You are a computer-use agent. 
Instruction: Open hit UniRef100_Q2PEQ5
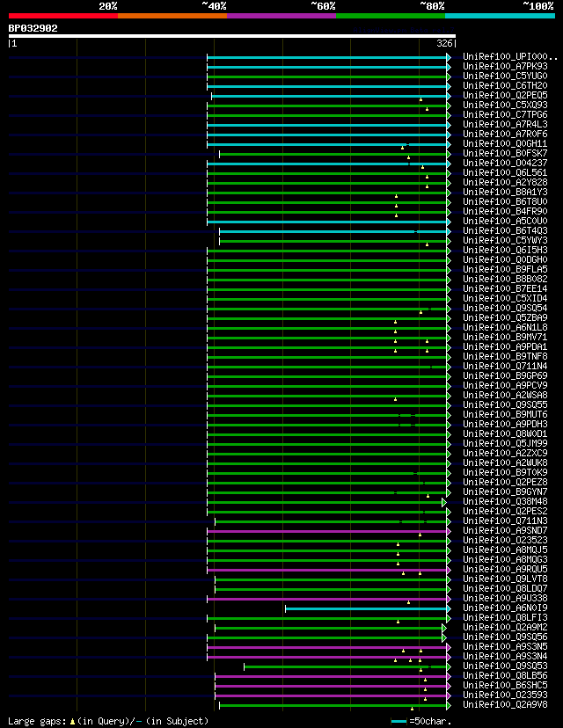506,96
